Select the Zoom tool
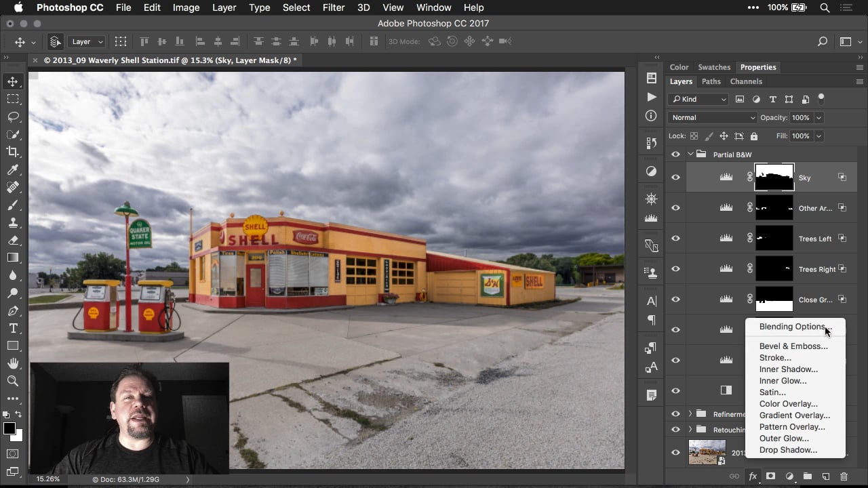 click(x=13, y=381)
